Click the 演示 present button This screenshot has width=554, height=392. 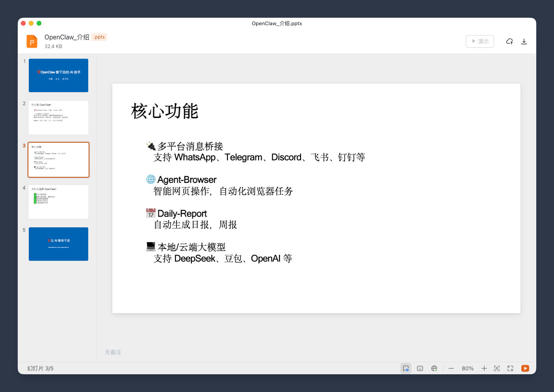[x=480, y=41]
